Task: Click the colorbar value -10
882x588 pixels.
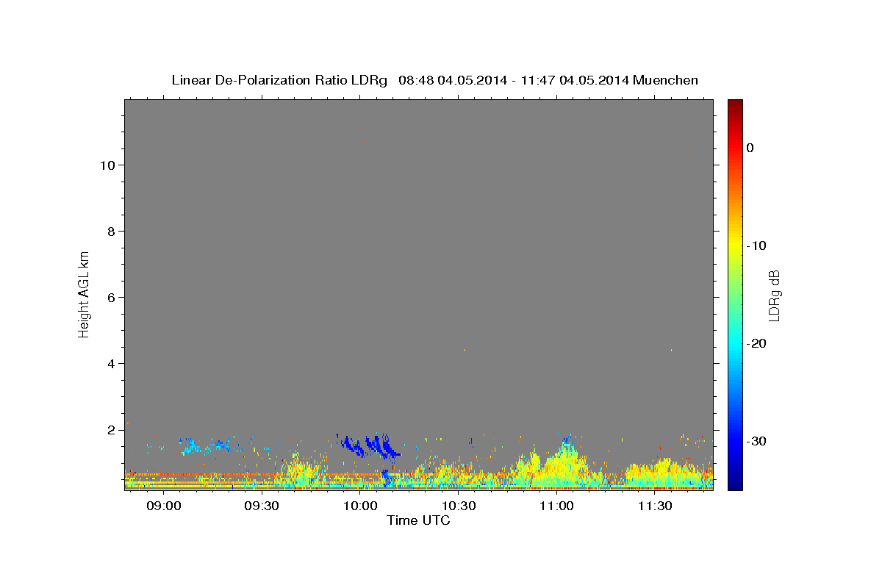Action: pos(756,245)
